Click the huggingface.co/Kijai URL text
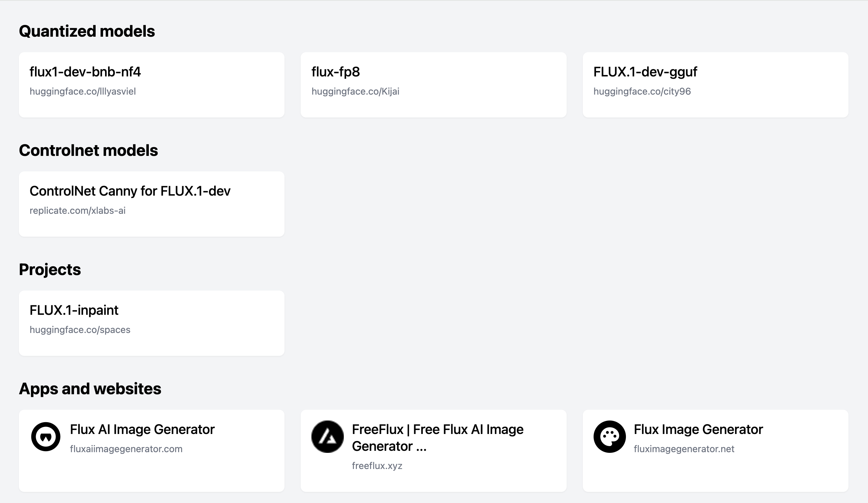Image resolution: width=868 pixels, height=503 pixels. (355, 91)
